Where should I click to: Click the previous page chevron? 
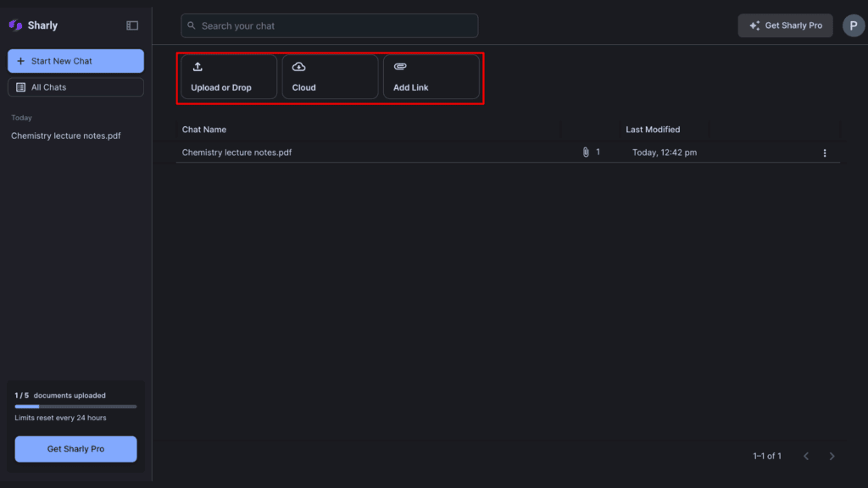pyautogui.click(x=806, y=456)
